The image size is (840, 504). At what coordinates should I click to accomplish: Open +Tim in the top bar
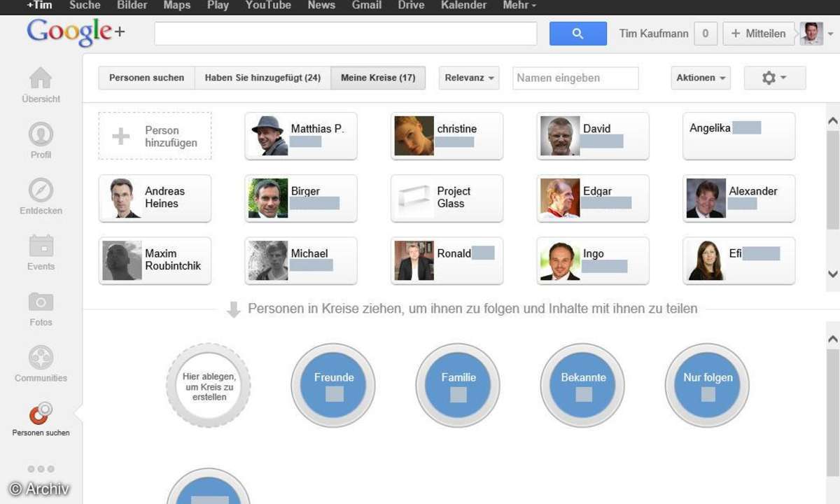click(x=39, y=6)
